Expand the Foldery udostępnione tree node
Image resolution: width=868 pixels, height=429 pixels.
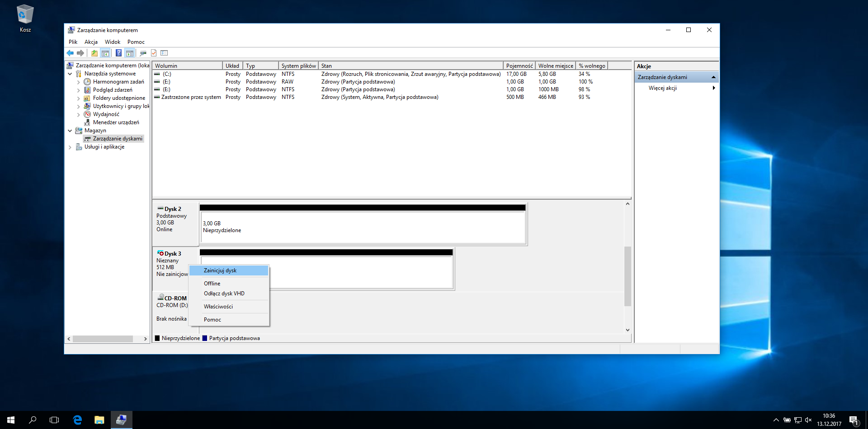[x=78, y=98]
